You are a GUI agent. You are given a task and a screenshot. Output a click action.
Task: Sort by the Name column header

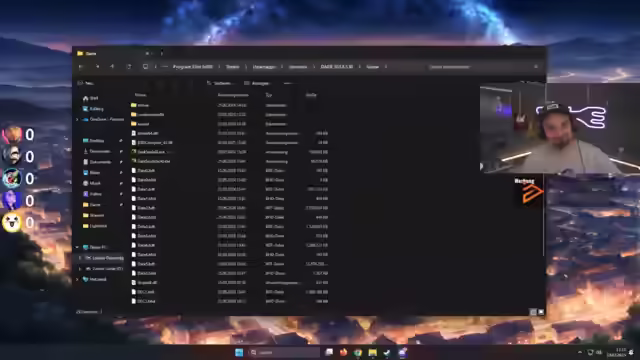pos(140,95)
